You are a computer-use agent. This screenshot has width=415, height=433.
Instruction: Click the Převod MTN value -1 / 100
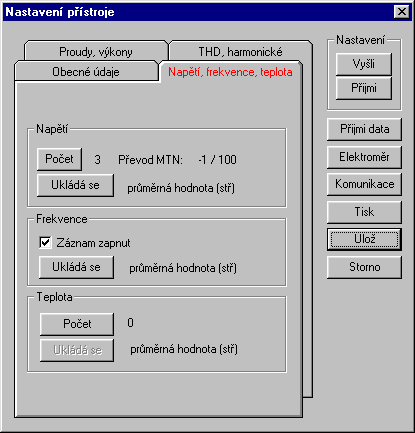tap(217, 160)
